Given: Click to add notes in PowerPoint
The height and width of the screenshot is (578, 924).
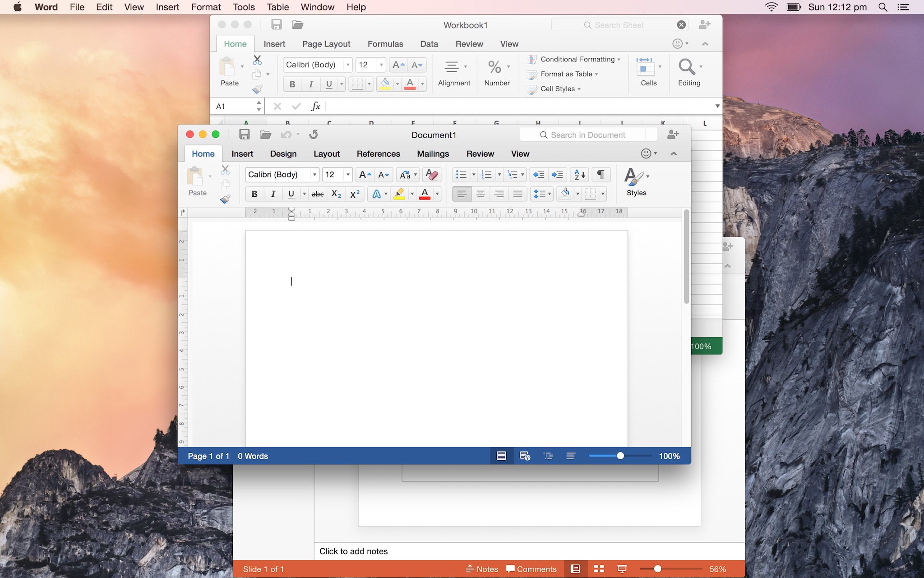Looking at the screenshot, I should (x=353, y=551).
